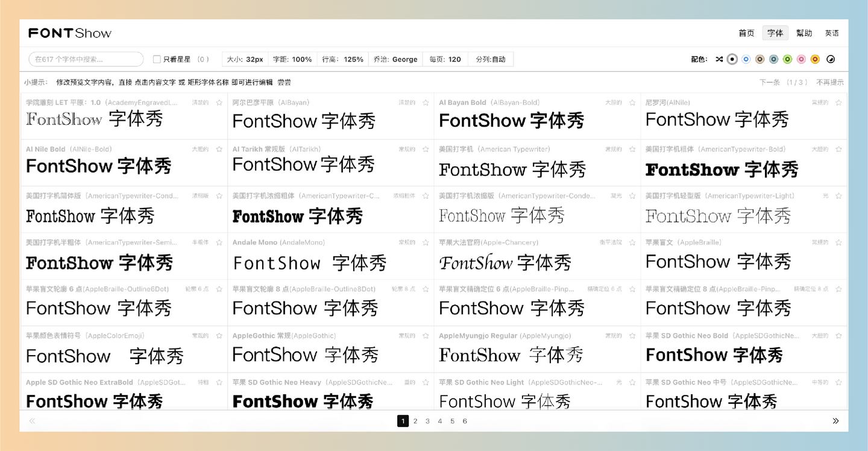The width and height of the screenshot is (868, 451).
Task: Star the AppleGothic 常规 font
Action: tap(426, 336)
